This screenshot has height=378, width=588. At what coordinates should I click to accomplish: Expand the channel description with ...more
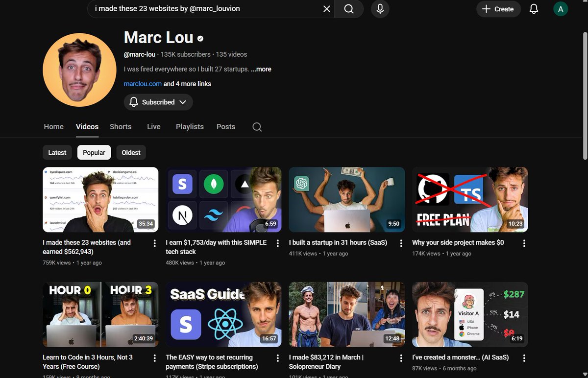click(x=261, y=69)
